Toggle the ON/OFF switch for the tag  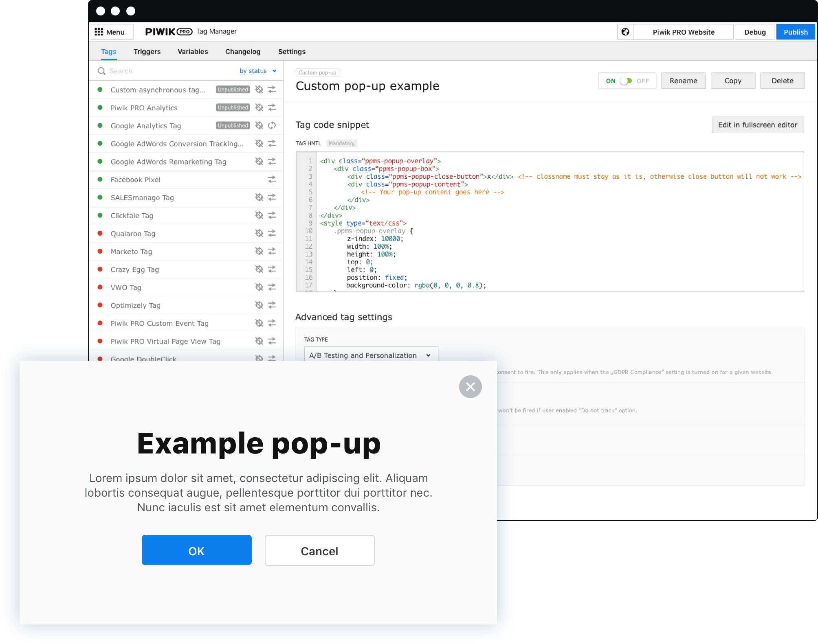(x=626, y=81)
